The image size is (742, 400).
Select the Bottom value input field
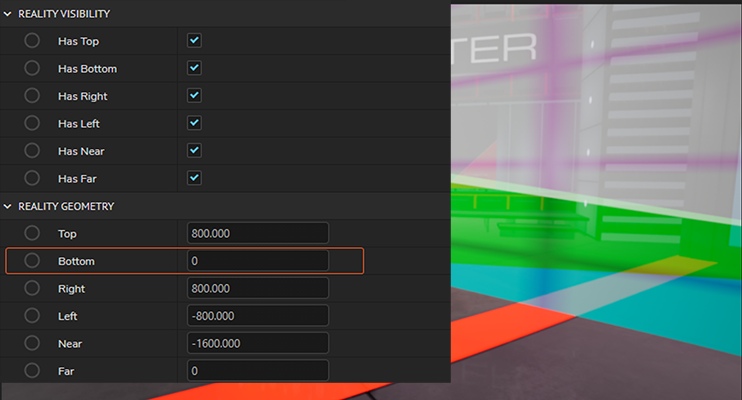click(258, 261)
